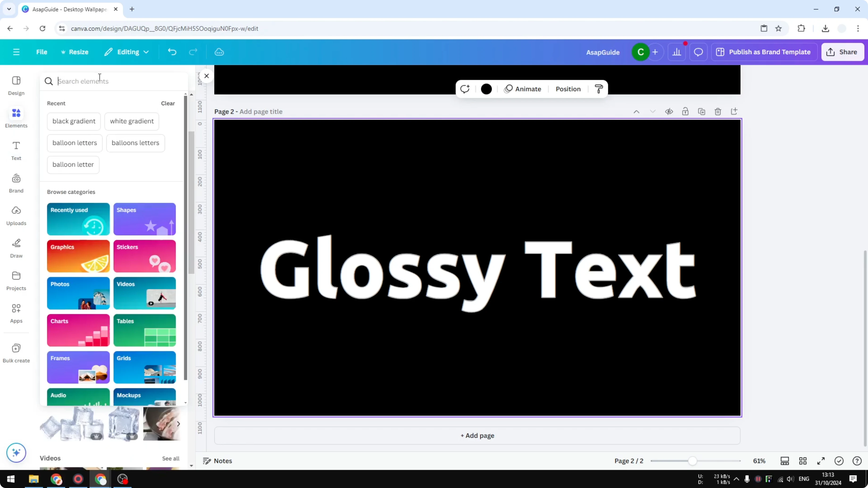Open the Uploads panel
This screenshot has height=488, width=868.
[16, 215]
